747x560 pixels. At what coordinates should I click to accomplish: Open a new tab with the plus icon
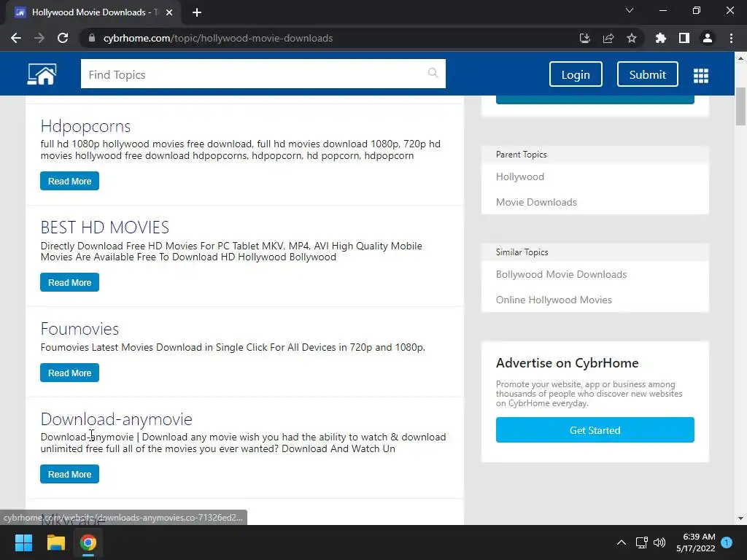point(197,12)
